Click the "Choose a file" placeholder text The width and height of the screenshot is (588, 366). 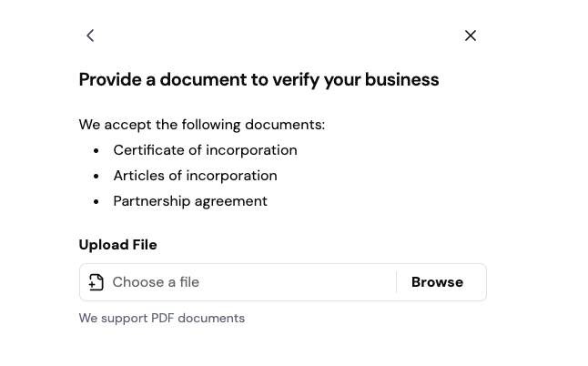[156, 282]
